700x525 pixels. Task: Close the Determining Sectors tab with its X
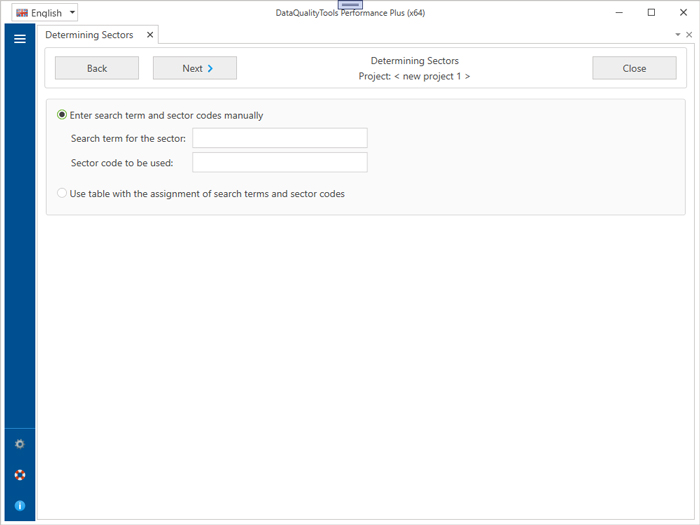[150, 35]
